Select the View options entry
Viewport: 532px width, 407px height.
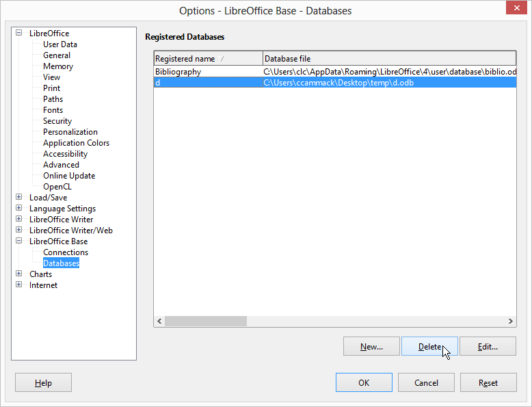click(x=51, y=77)
